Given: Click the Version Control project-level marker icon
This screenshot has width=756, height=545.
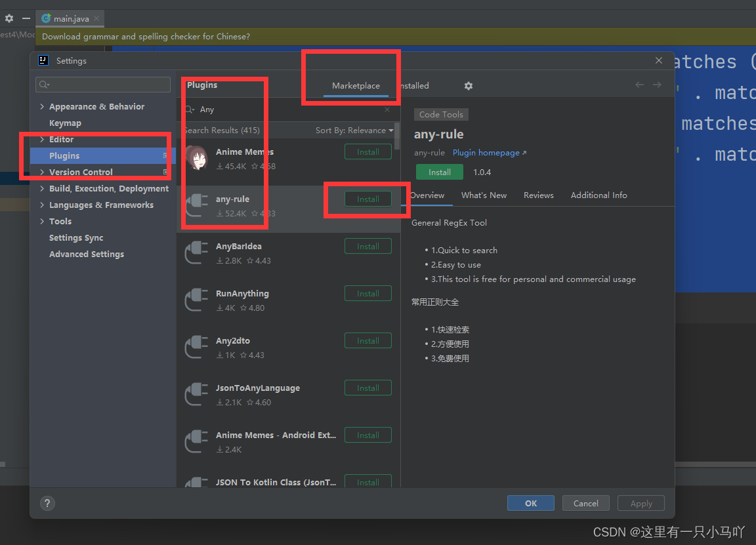Looking at the screenshot, I should [165, 172].
